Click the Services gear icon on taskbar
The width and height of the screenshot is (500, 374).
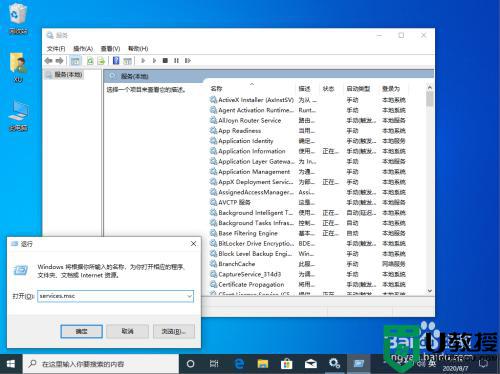[x=334, y=364]
